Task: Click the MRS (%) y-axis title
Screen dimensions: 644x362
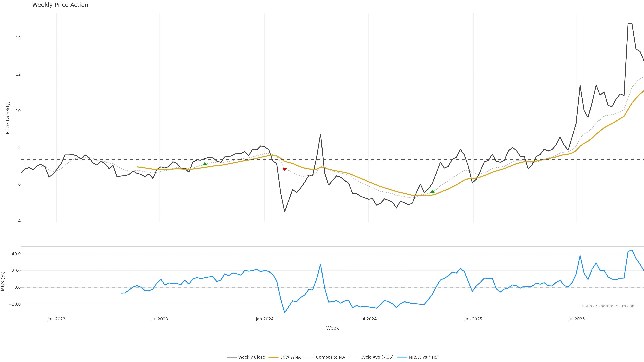Action: tap(3, 281)
